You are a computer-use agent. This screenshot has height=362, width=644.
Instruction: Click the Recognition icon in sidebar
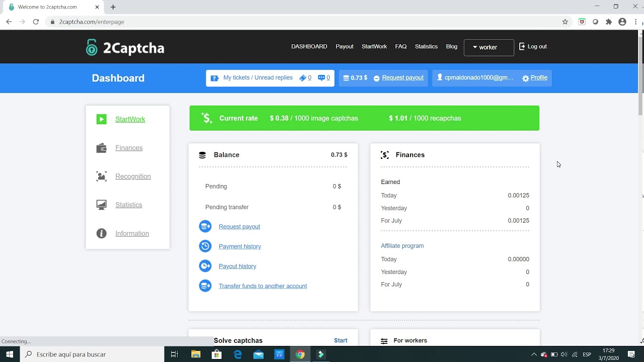point(102,176)
